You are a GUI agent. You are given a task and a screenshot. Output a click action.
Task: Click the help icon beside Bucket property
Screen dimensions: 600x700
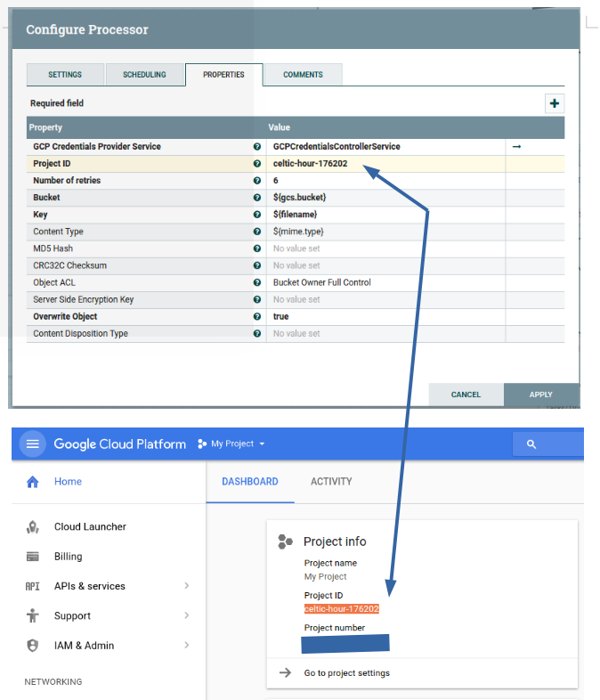coord(257,198)
